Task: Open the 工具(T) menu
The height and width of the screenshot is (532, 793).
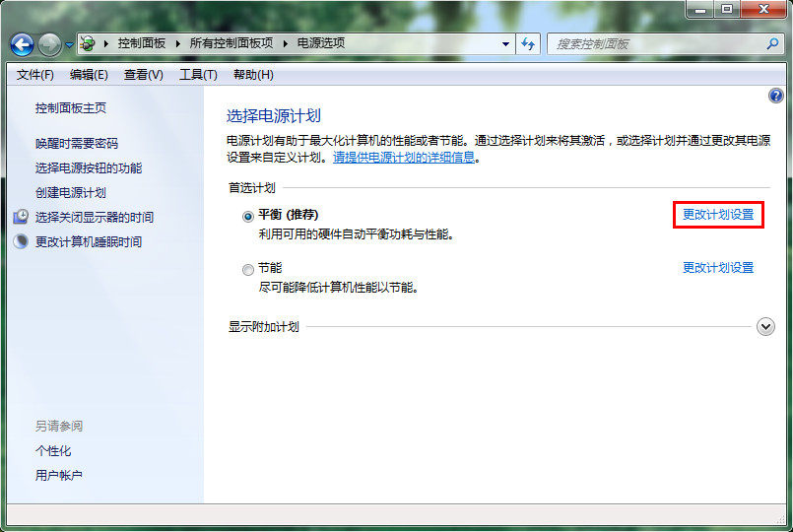Action: click(x=198, y=75)
